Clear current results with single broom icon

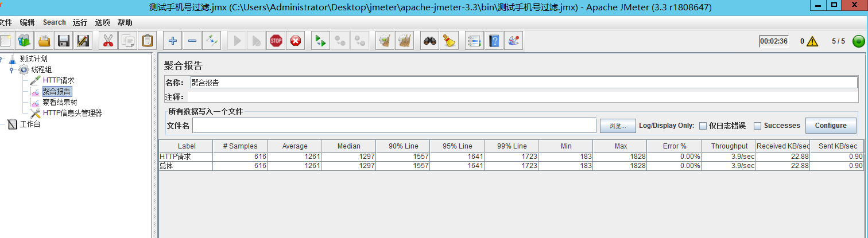(x=385, y=41)
